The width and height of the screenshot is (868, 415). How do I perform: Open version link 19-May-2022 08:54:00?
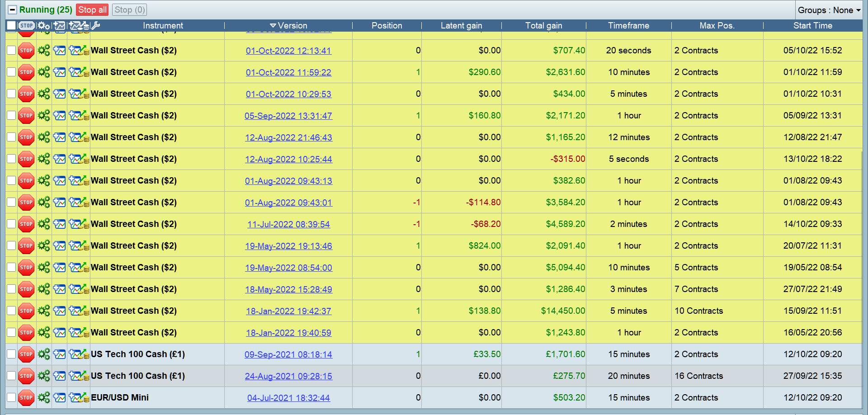pos(288,268)
